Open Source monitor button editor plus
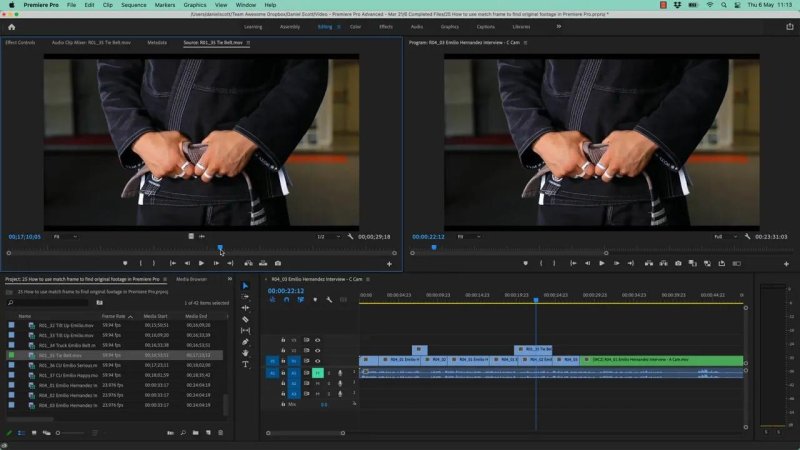 [389, 264]
